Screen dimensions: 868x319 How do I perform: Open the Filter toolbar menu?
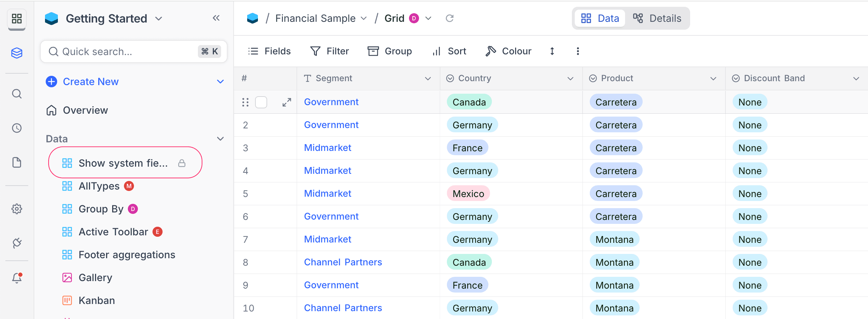click(330, 51)
